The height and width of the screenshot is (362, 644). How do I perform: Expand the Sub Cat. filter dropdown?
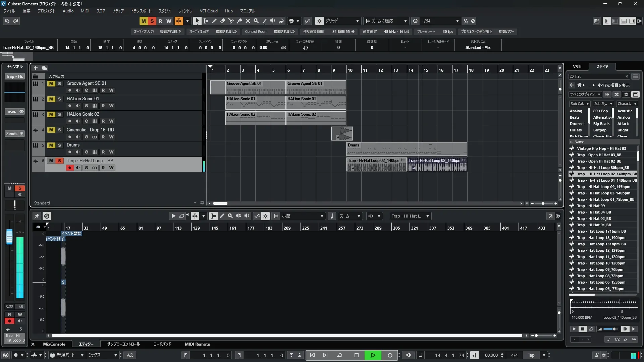580,104
